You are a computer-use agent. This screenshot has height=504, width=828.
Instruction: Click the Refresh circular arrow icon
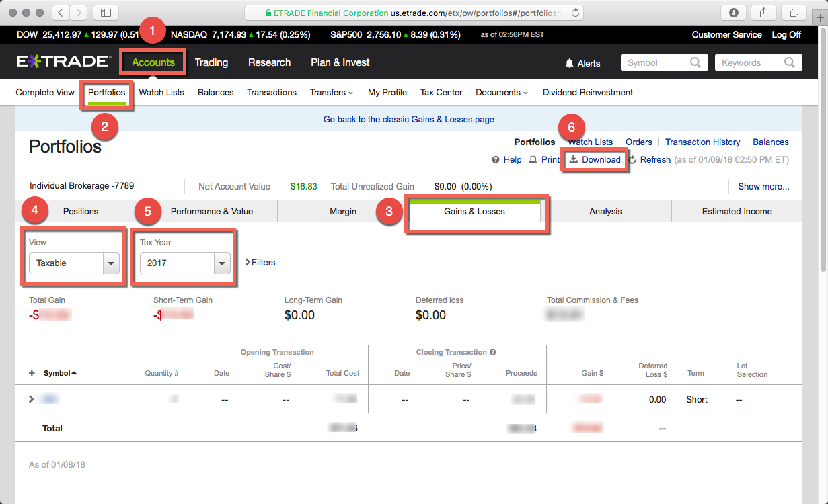coord(632,160)
